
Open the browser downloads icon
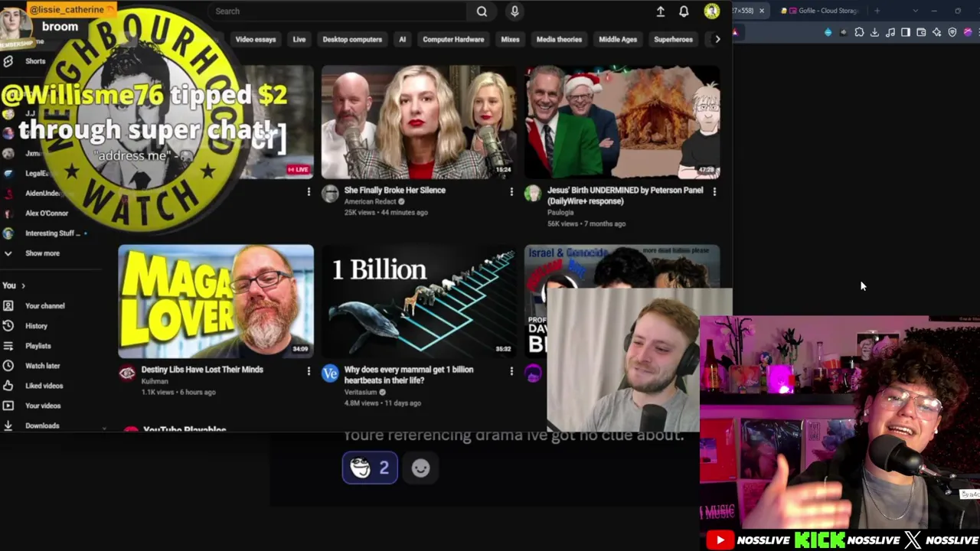[x=874, y=32]
